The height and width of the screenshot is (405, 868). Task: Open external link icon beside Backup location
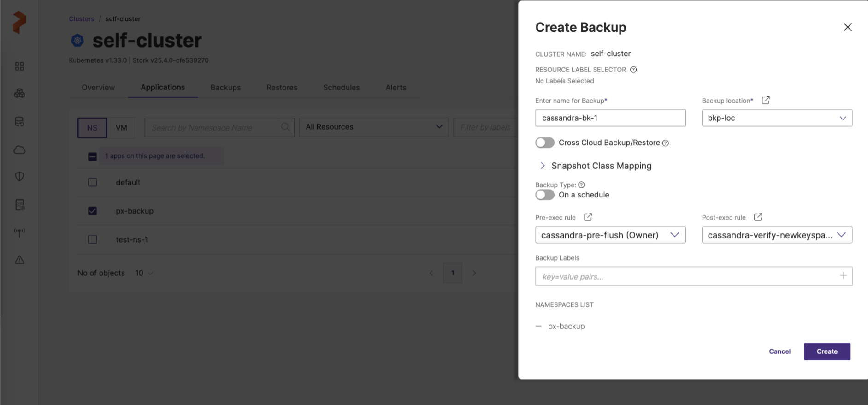pos(765,100)
